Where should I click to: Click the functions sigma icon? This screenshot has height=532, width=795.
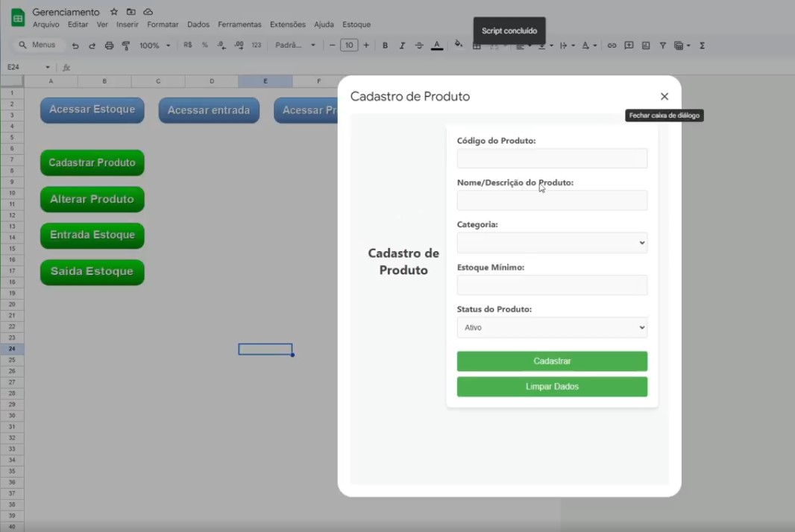(x=703, y=45)
